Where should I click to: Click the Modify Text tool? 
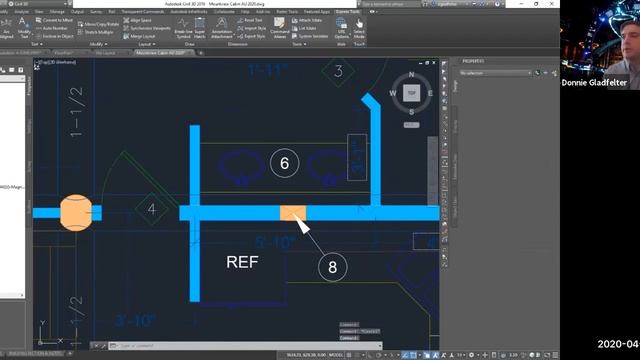[x=24, y=27]
